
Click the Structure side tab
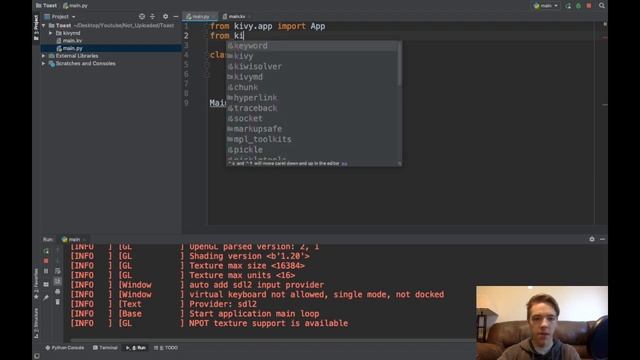(36, 323)
